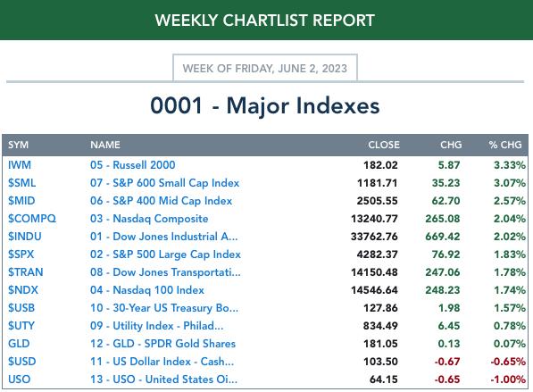Open the $INDU symbol link
This screenshot has width=533, height=392.
click(x=25, y=237)
